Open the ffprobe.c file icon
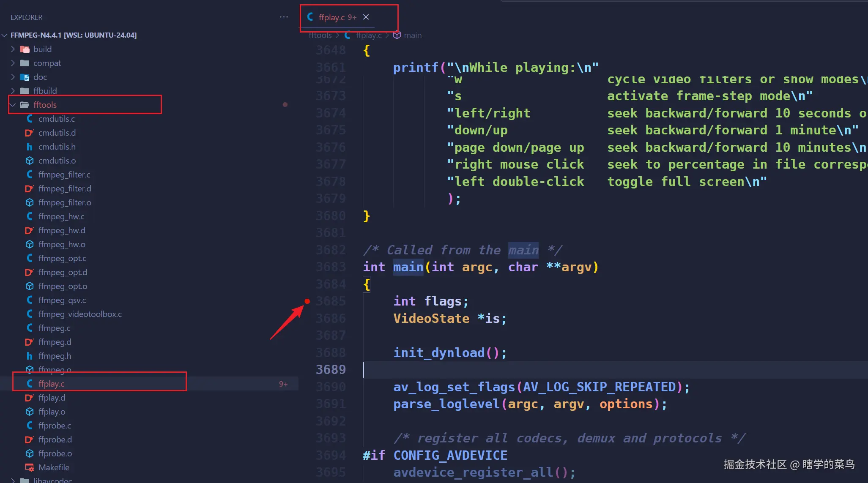 point(30,426)
